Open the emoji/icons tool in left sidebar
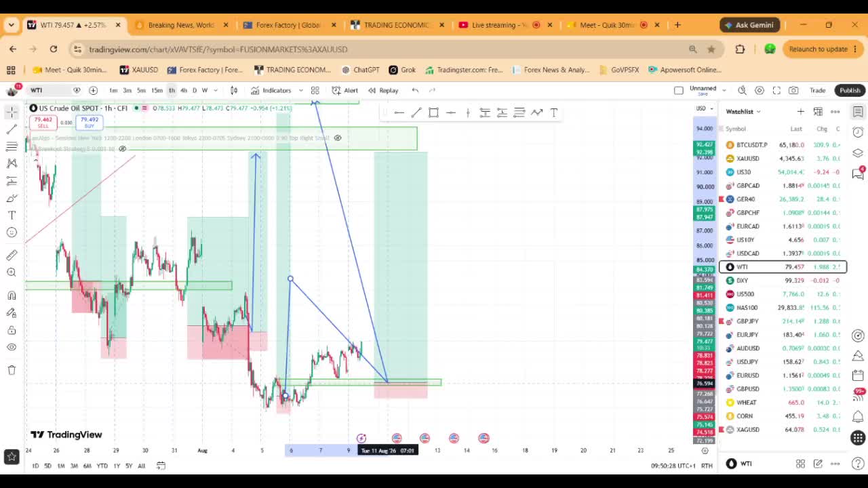 click(x=12, y=232)
